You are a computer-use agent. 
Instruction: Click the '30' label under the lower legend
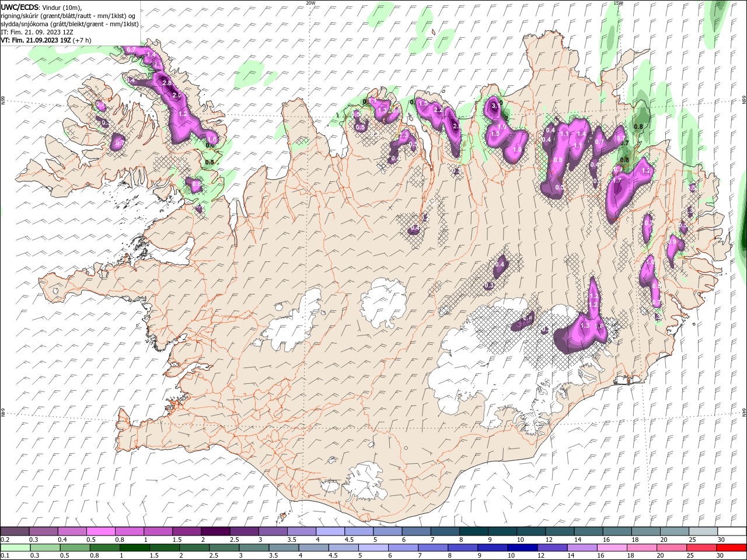click(720, 556)
